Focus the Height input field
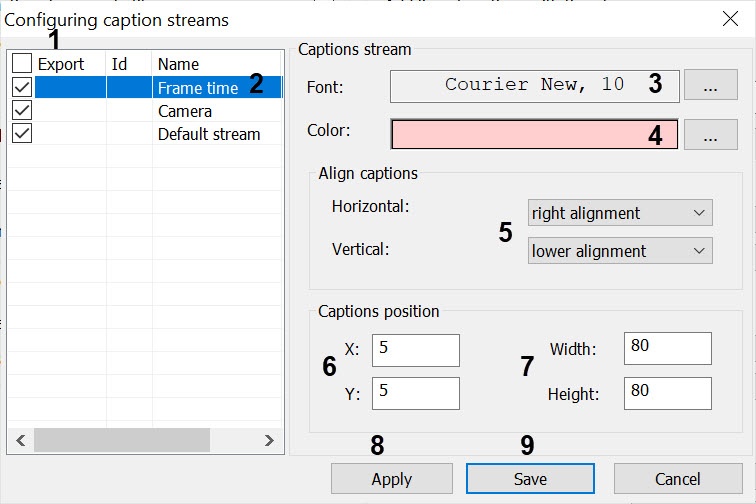This screenshot has width=756, height=504. [x=667, y=393]
